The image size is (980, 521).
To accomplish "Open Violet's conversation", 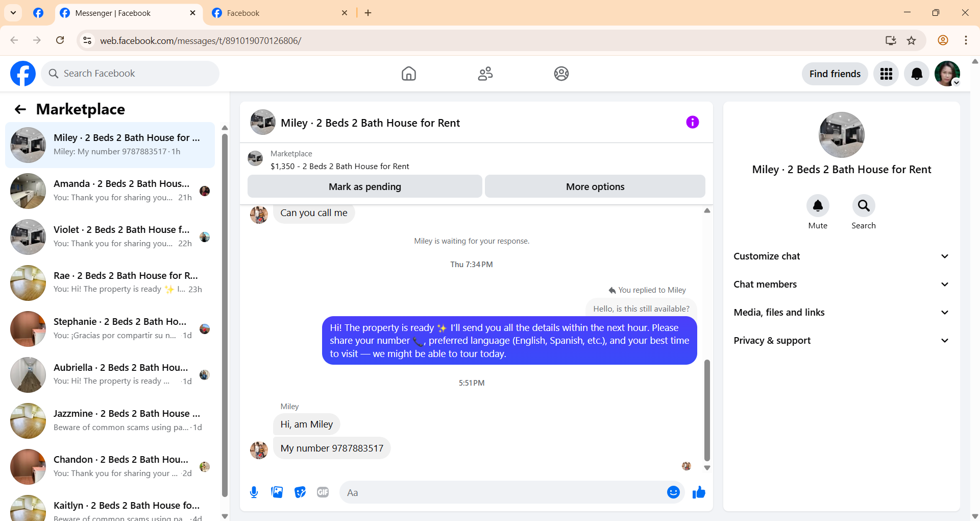I will tap(110, 236).
